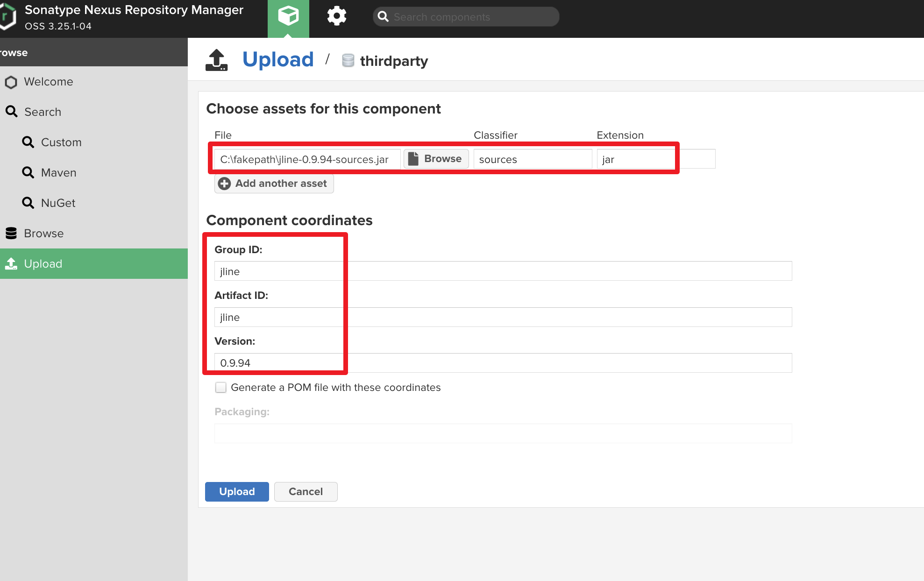The width and height of the screenshot is (924, 581).
Task: Enable Generate a POM file checkbox
Action: (221, 388)
